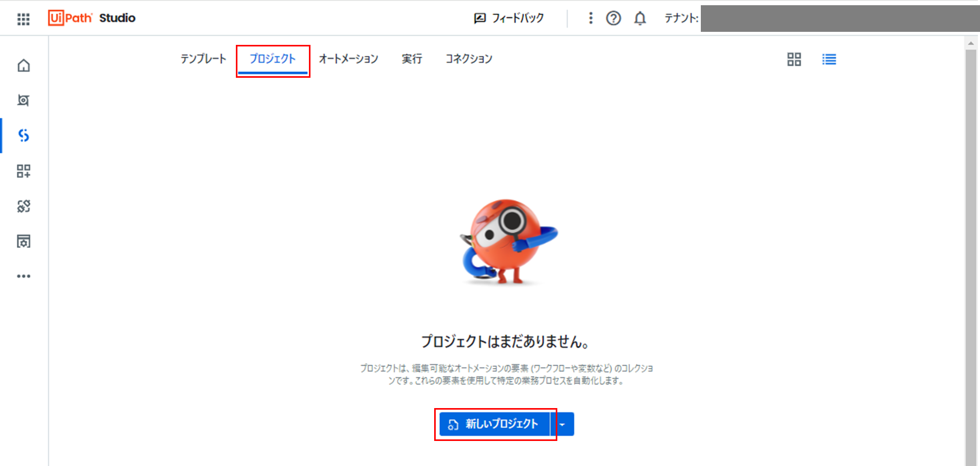Open the grid-plus apps sidebar icon

[x=23, y=171]
